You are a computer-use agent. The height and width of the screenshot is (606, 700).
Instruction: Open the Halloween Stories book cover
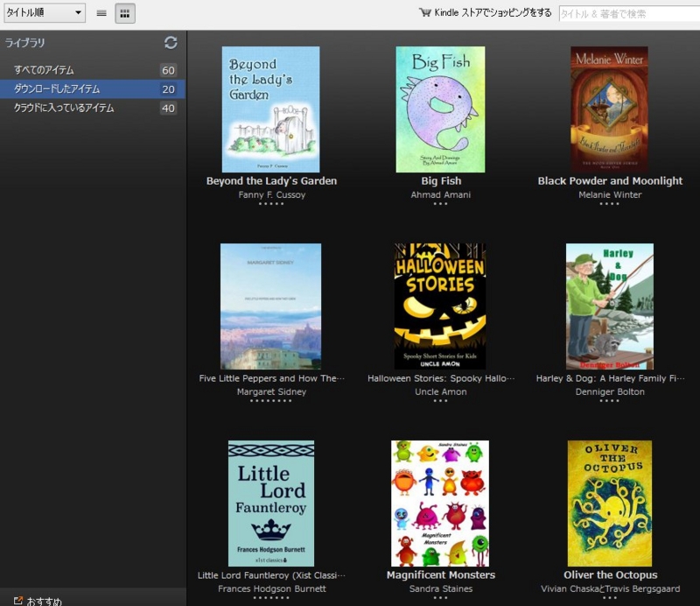(440, 307)
